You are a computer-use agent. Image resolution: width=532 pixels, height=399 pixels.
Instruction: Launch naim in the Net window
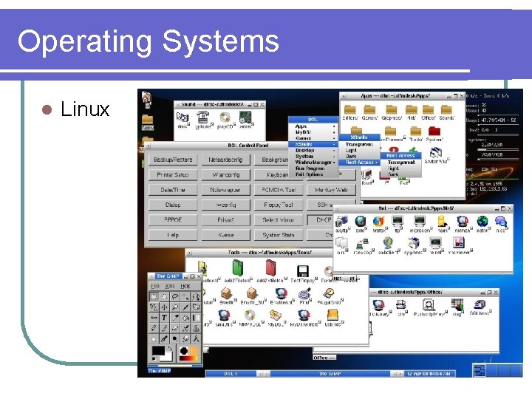[x=442, y=222]
